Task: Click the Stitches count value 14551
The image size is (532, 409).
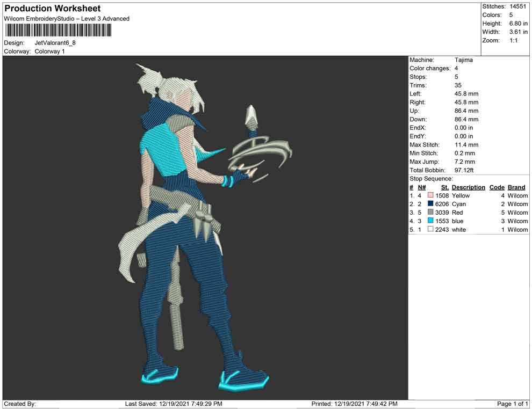Action: click(519, 6)
